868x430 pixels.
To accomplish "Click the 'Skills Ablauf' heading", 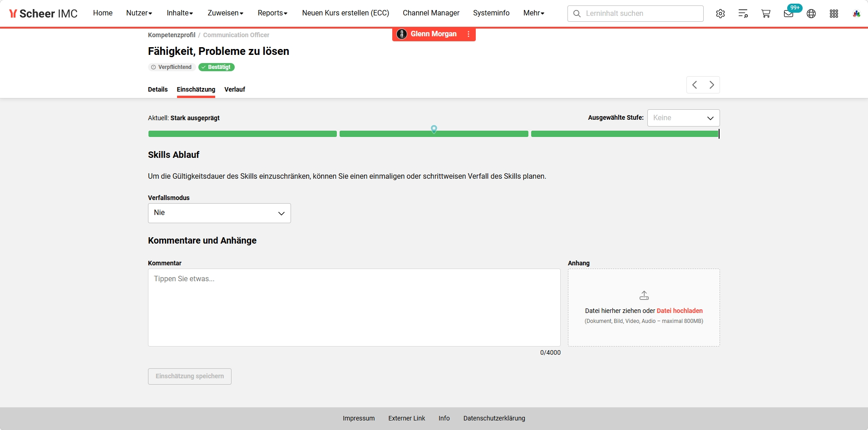I will click(x=174, y=155).
